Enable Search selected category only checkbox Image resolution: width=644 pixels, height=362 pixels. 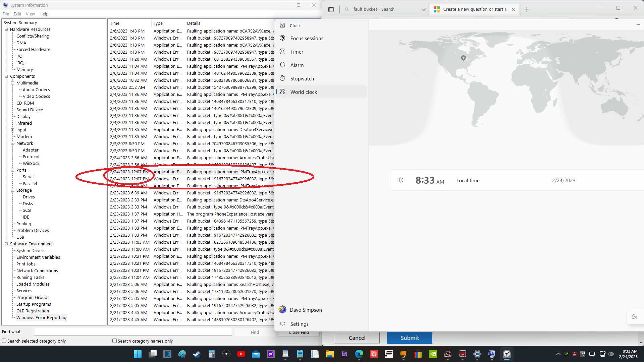[4, 341]
